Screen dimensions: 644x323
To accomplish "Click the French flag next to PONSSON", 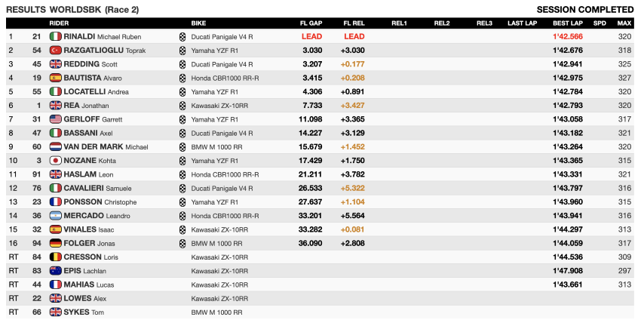I will point(56,201).
